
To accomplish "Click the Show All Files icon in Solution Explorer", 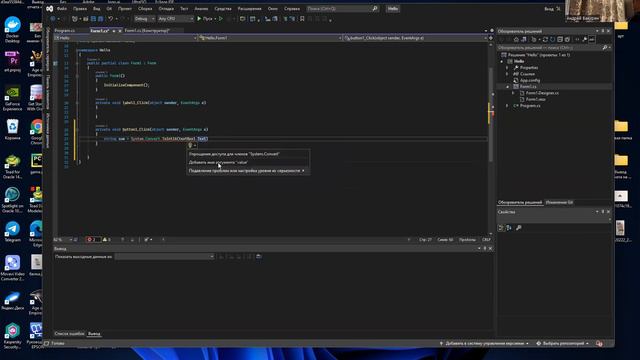I will 567,40.
